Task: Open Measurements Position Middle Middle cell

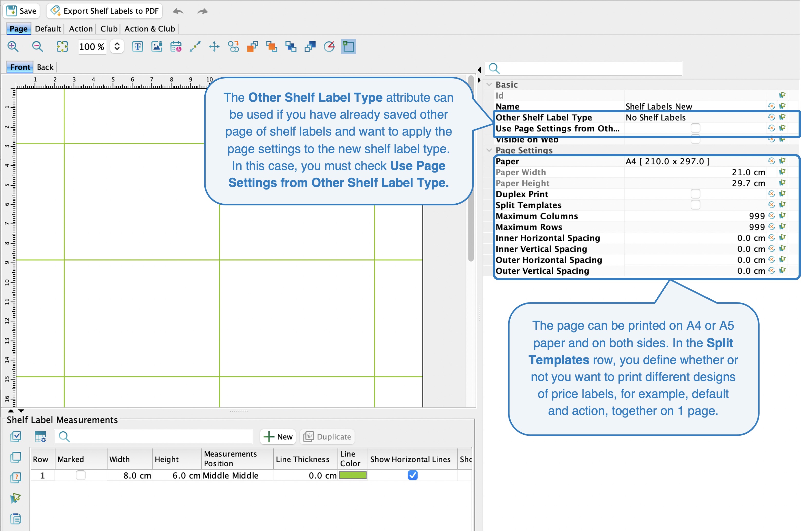Action: (x=237, y=475)
